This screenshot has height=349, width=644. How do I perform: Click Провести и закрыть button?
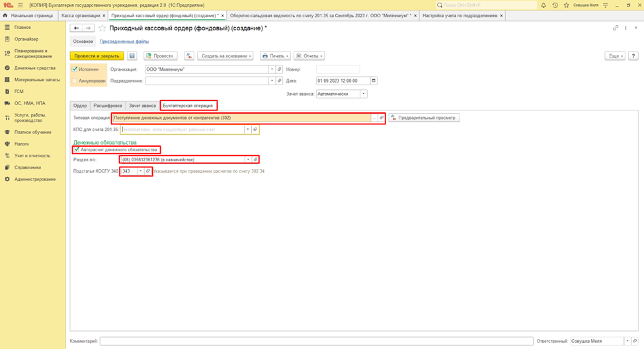coord(97,56)
